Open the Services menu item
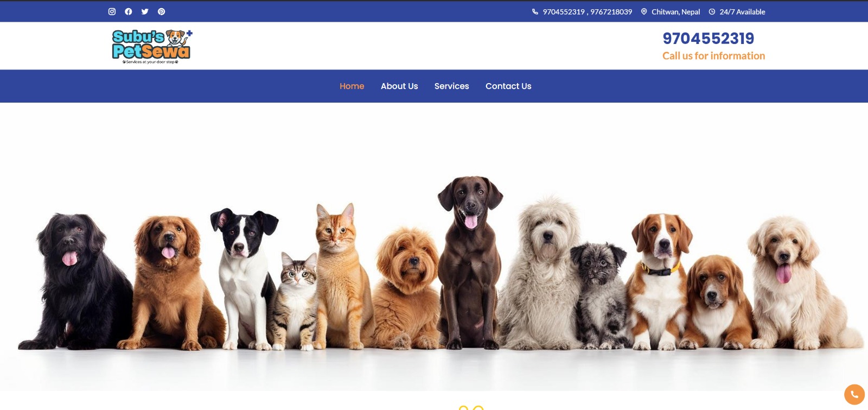Viewport: 868px width, 410px height. coord(452,86)
